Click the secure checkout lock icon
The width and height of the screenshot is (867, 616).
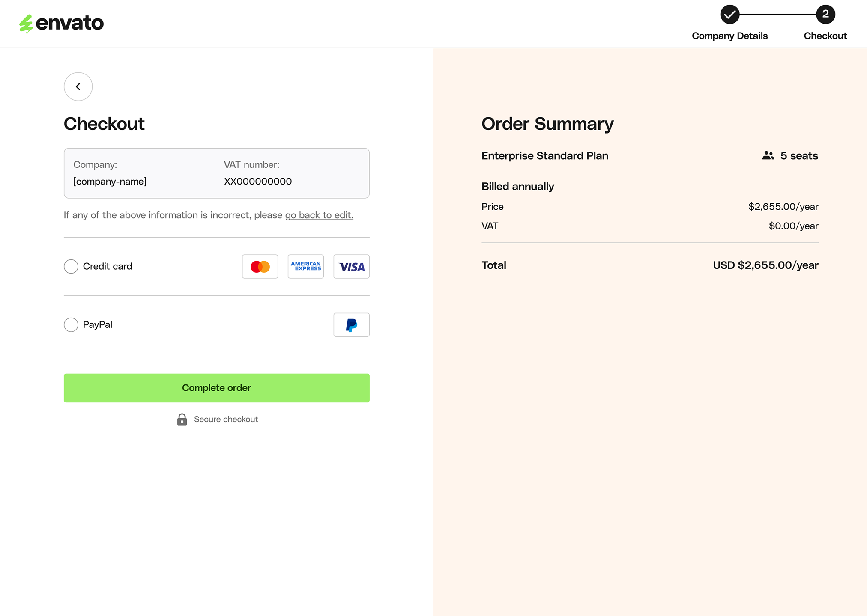click(182, 419)
